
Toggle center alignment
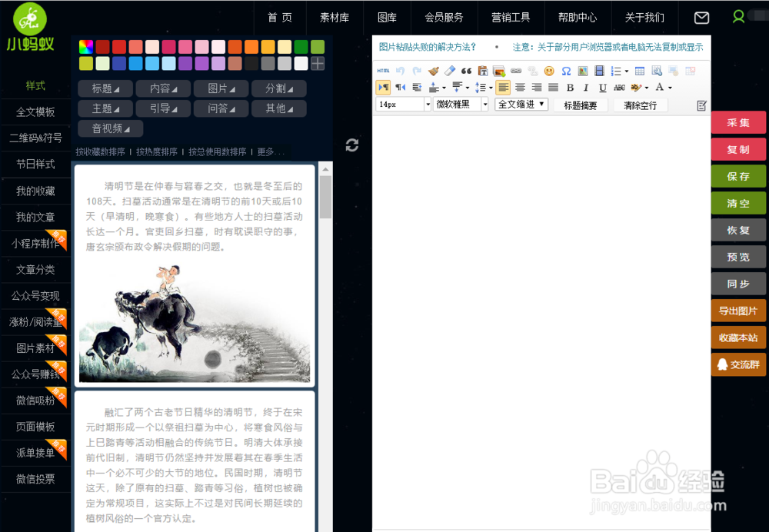[520, 88]
